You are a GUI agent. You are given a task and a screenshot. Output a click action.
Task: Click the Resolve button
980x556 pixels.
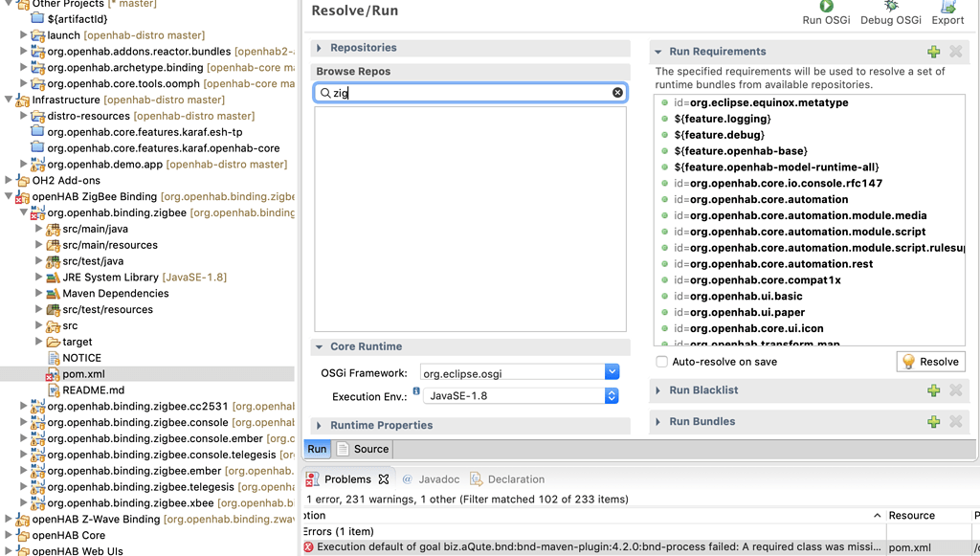(x=930, y=362)
